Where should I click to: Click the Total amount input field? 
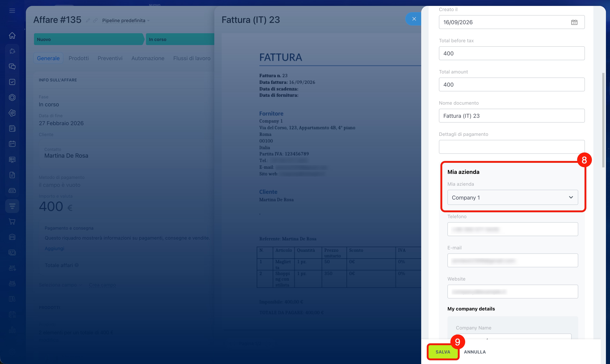pos(512,85)
